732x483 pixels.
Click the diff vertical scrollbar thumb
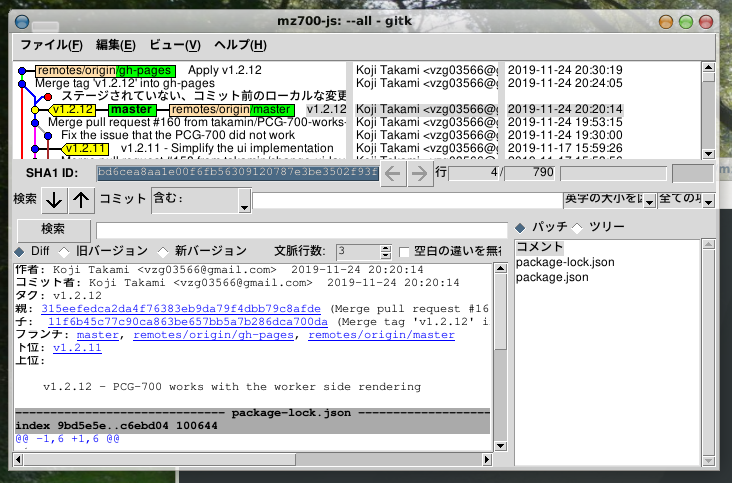click(500, 311)
